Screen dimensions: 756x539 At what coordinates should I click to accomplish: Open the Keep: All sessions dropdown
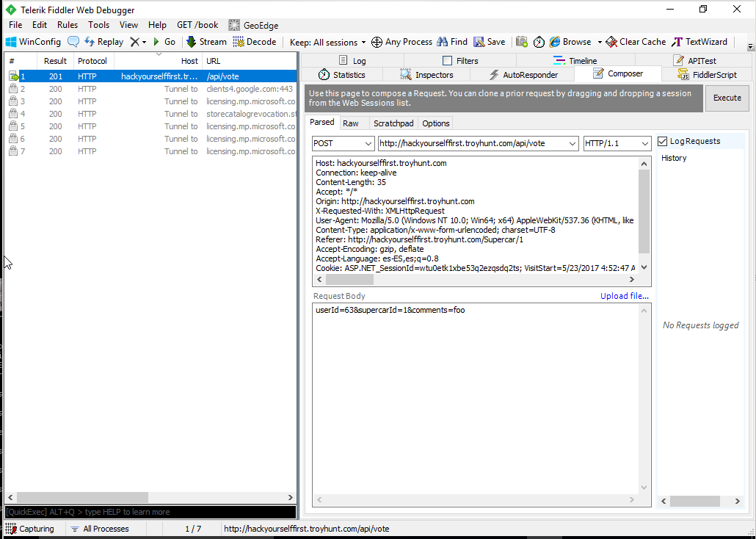pyautogui.click(x=327, y=43)
